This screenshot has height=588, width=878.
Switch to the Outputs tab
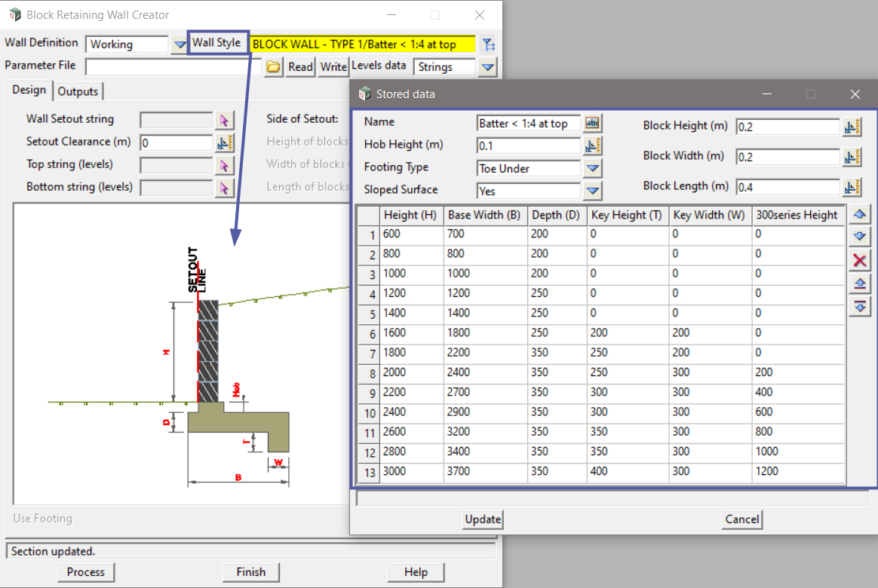tap(78, 91)
